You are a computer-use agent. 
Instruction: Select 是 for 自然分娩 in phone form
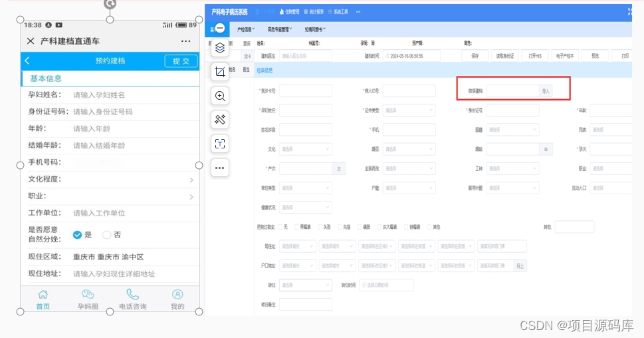77,235
